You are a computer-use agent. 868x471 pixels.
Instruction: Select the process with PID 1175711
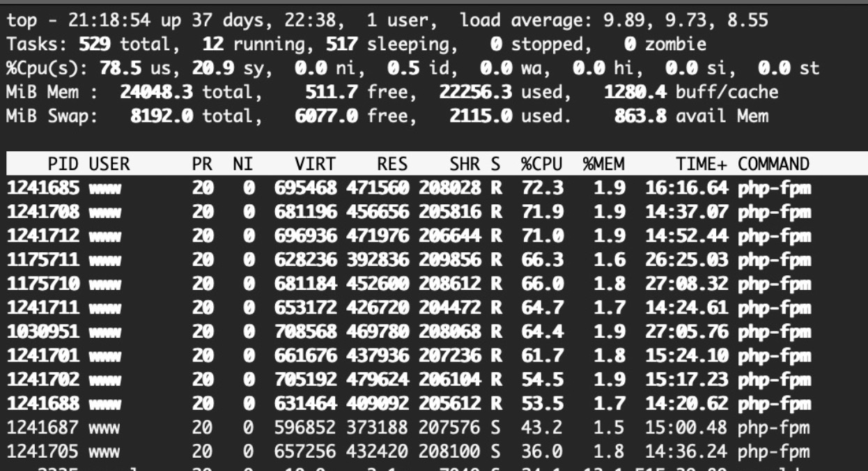click(x=43, y=259)
